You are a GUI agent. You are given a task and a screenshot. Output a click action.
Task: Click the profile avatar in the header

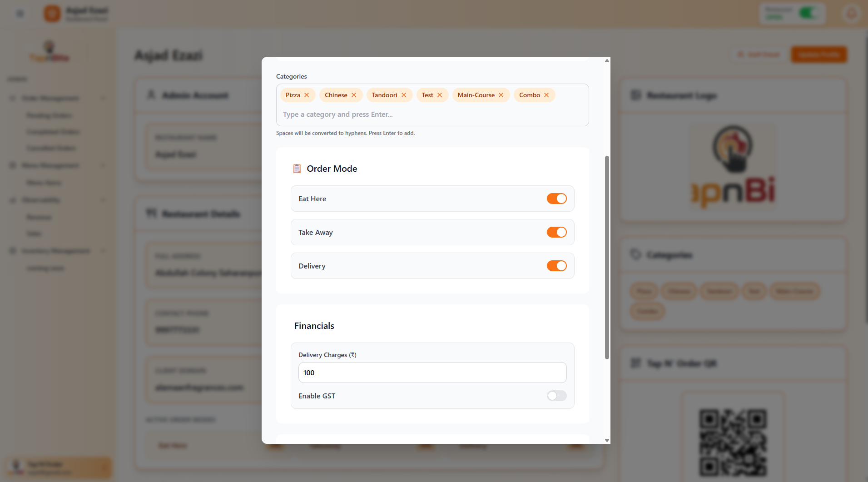(x=851, y=13)
